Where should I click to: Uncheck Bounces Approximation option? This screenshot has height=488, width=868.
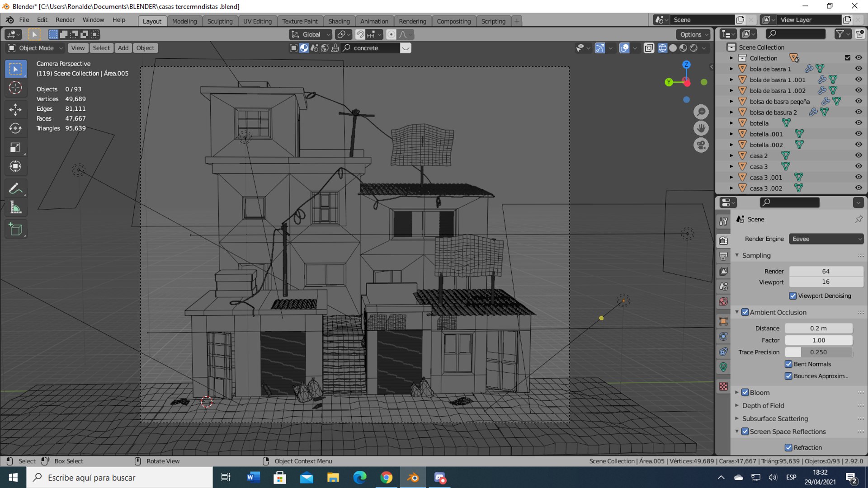pos(788,376)
